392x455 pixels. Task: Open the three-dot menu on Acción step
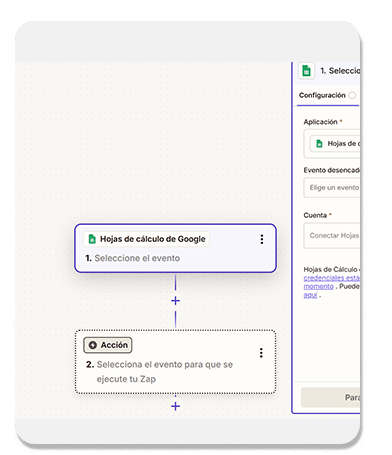[261, 353]
